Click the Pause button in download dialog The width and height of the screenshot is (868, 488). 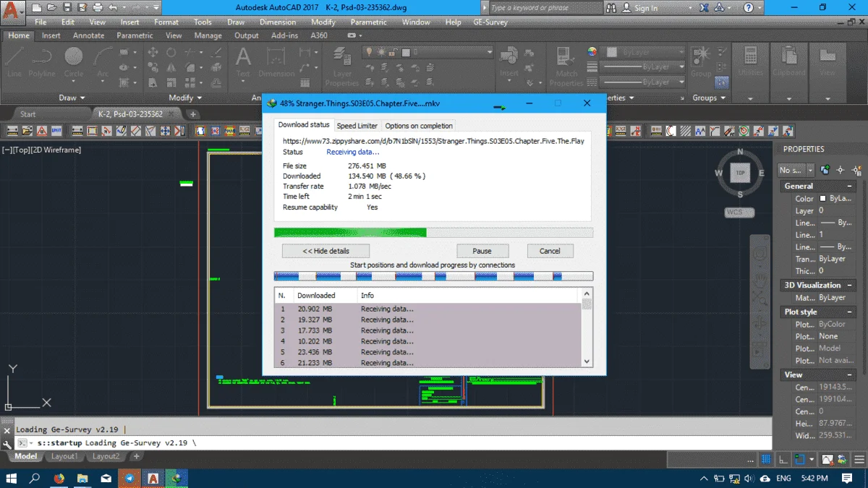coord(482,251)
